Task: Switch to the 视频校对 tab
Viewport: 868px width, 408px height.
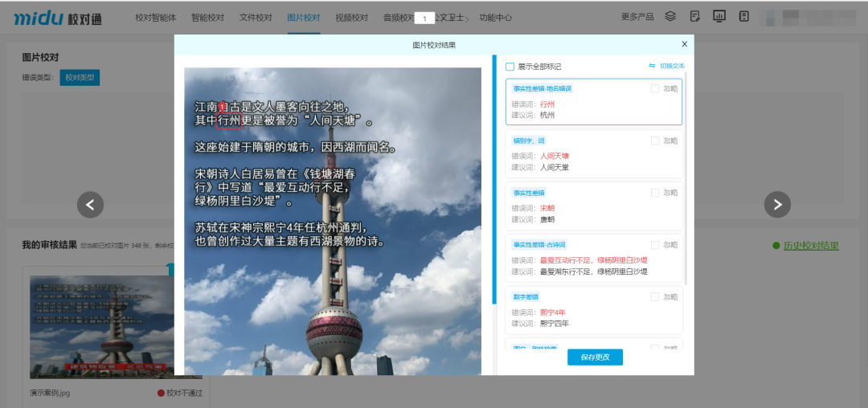Action: click(351, 17)
